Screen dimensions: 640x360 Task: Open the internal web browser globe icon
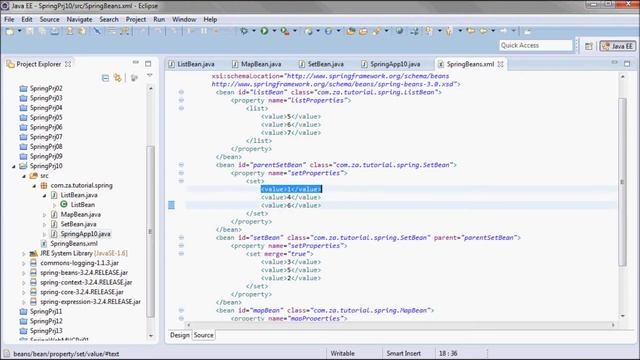[399, 31]
